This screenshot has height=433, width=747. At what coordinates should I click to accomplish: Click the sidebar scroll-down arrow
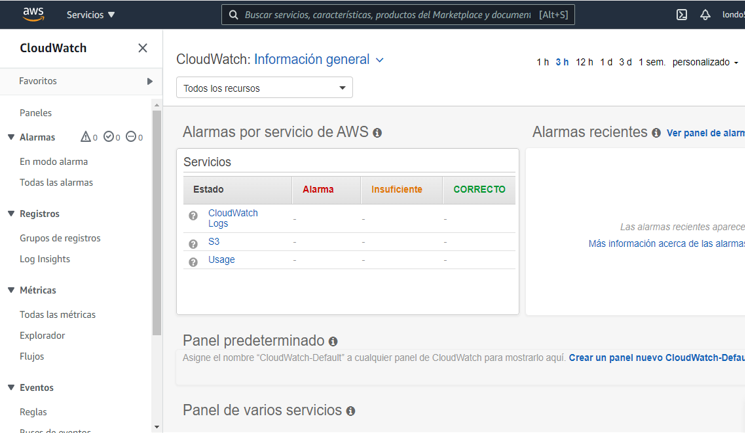(x=157, y=427)
